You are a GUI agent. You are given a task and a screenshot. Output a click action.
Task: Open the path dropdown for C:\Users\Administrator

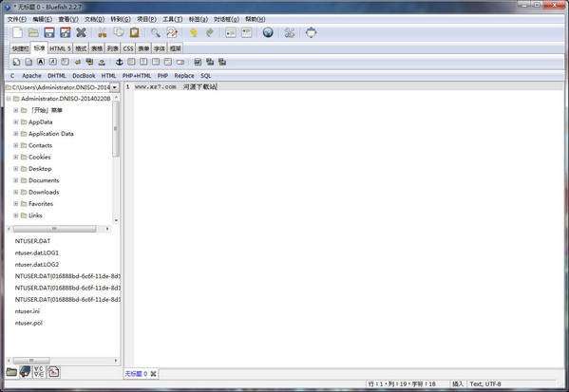115,87
